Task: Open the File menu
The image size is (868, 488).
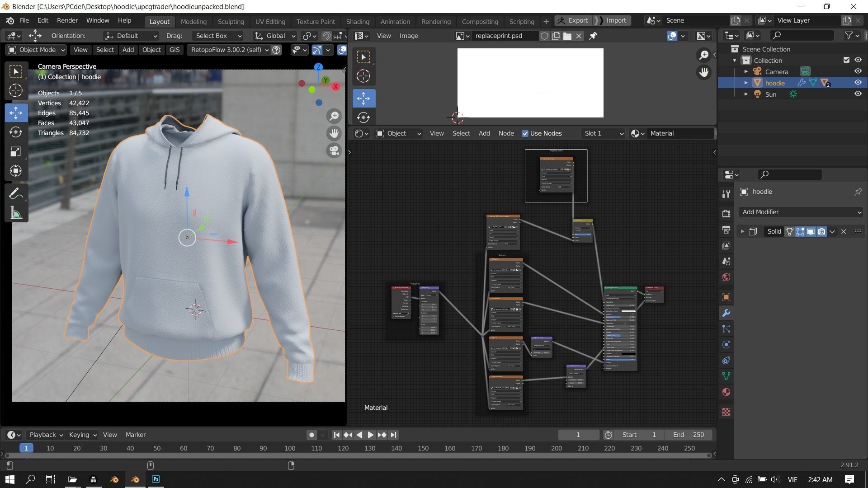Action: point(24,21)
